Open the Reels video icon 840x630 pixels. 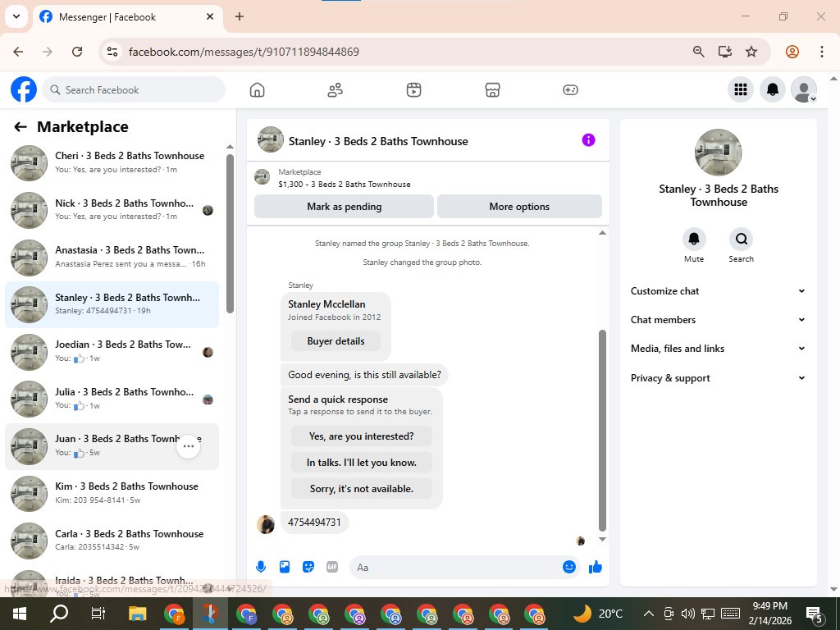pos(413,90)
